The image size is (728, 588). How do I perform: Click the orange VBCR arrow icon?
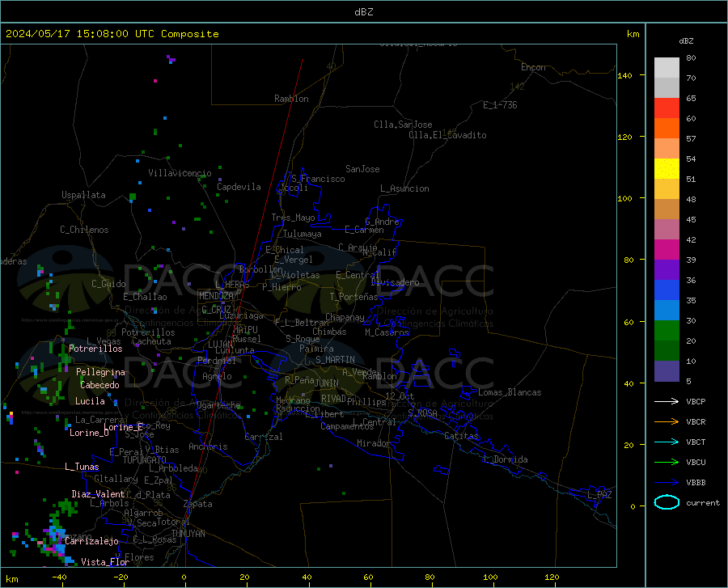(x=667, y=422)
